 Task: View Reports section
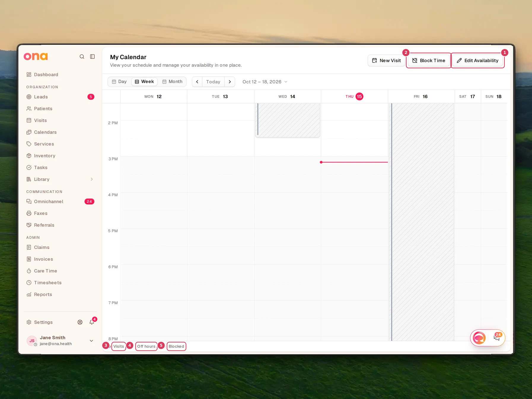point(60,295)
